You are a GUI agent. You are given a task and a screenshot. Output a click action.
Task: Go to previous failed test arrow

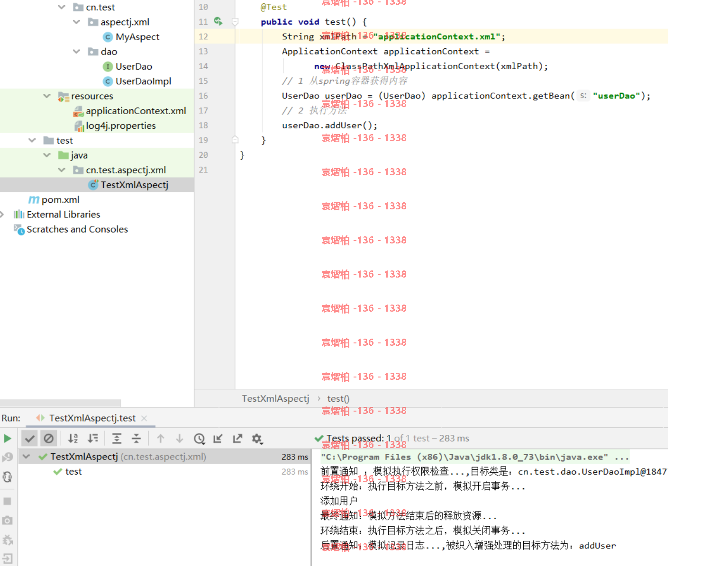click(161, 439)
